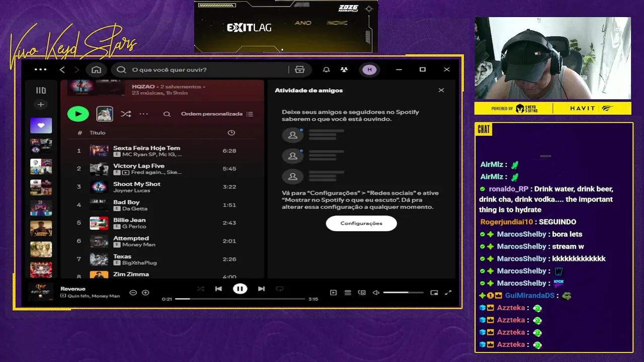Search within the playlist using the magnifier icon
This screenshot has height=362, width=644.
coord(167,114)
